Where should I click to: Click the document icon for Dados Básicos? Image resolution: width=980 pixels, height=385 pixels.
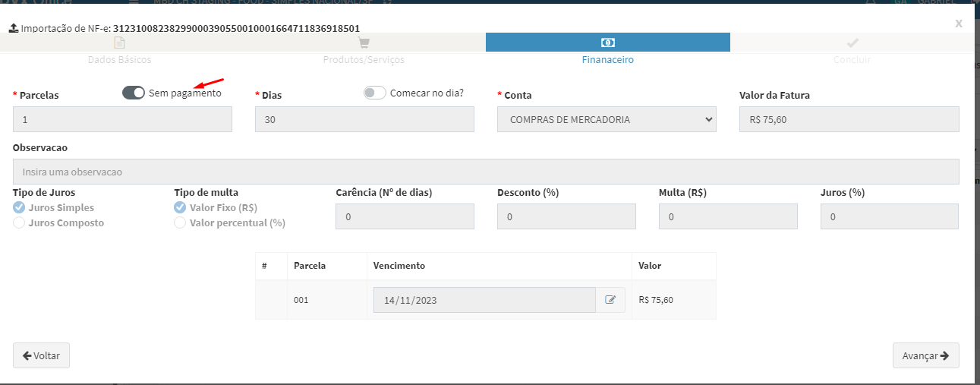pyautogui.click(x=119, y=43)
